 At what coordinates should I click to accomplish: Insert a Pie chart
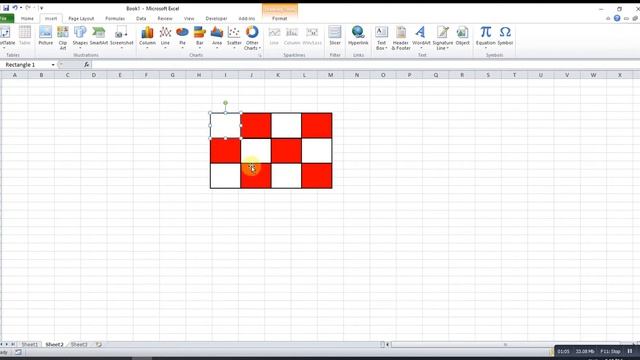tap(182, 37)
